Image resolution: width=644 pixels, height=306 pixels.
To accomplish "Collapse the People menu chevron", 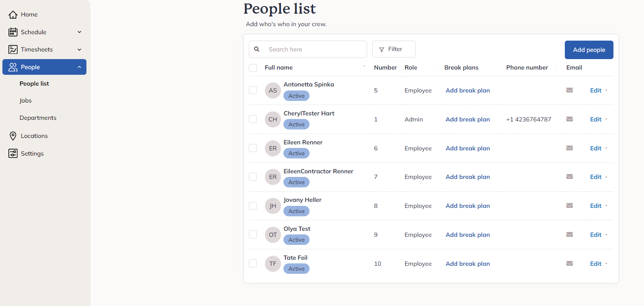I will (x=79, y=67).
